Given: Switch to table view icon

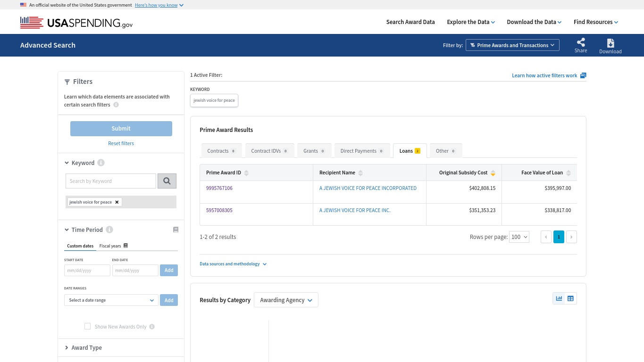Looking at the screenshot, I should point(571,298).
